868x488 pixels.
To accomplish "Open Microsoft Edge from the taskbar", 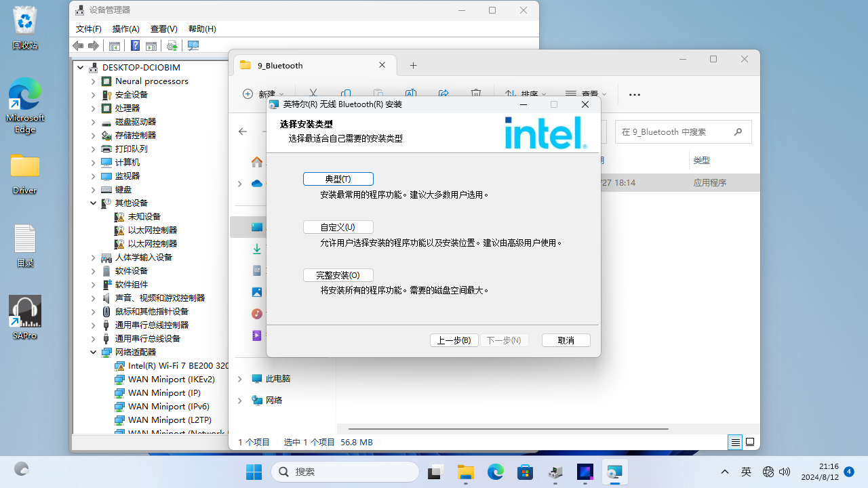I will pyautogui.click(x=496, y=472).
